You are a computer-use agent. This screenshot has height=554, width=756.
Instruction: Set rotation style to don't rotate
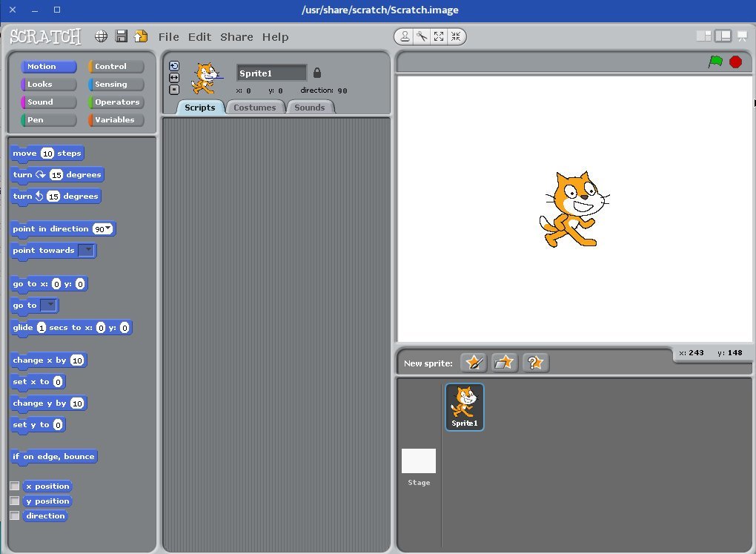click(x=174, y=89)
